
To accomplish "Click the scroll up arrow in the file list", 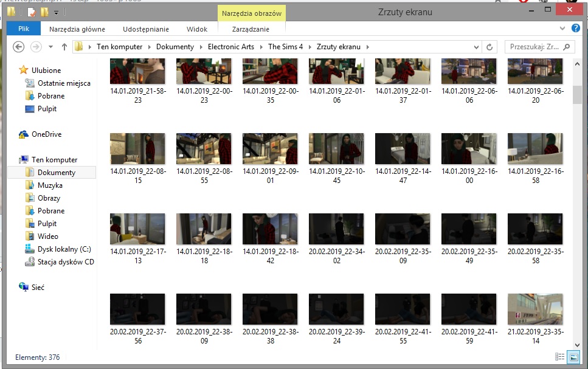I will click(x=577, y=64).
